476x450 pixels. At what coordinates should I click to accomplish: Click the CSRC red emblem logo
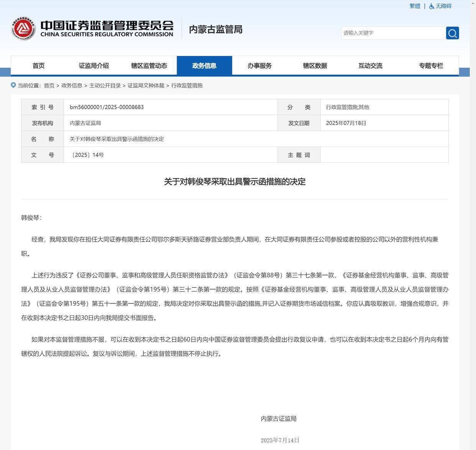(23, 29)
